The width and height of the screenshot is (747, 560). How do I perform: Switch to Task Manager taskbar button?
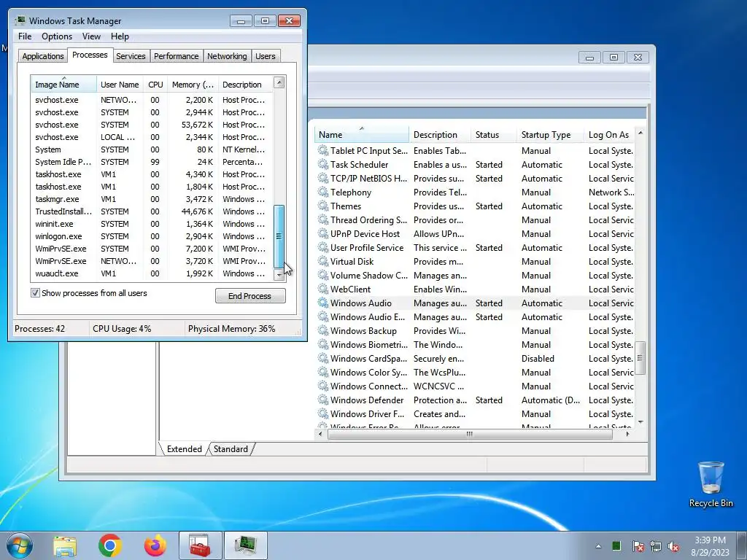[x=245, y=545]
